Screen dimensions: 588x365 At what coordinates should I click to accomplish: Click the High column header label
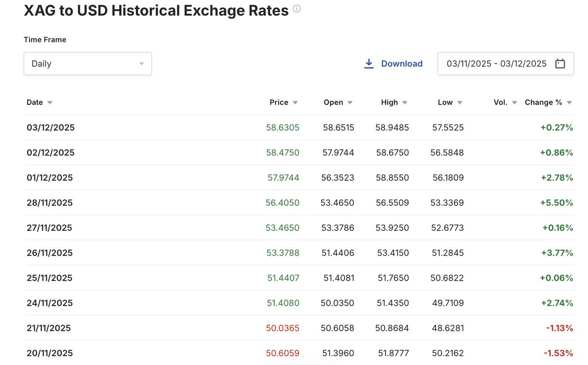389,102
